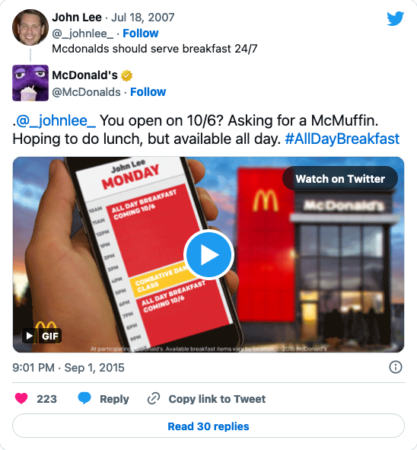Click the blue reply speech bubble icon

[x=84, y=398]
